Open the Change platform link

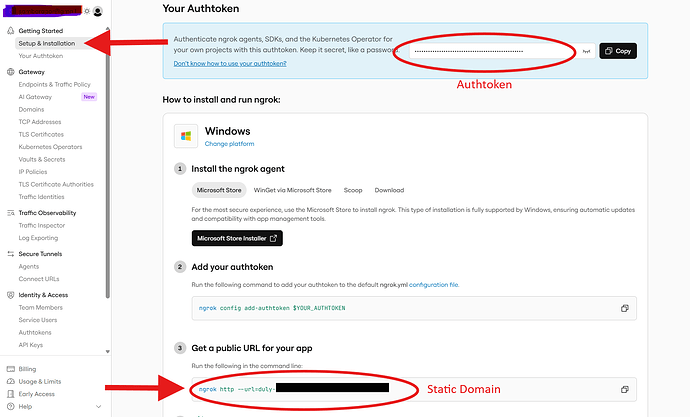pyautogui.click(x=229, y=144)
